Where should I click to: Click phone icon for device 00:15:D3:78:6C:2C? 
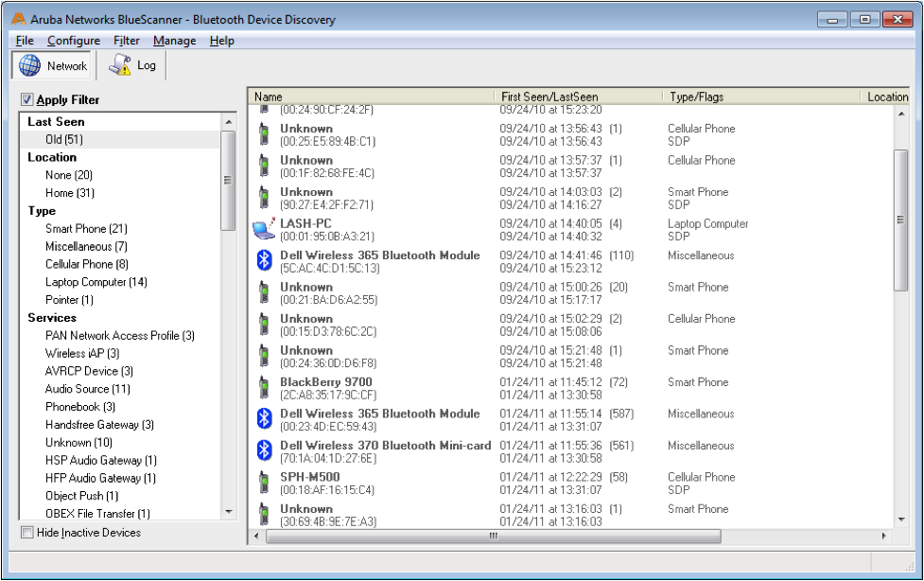[264, 325]
